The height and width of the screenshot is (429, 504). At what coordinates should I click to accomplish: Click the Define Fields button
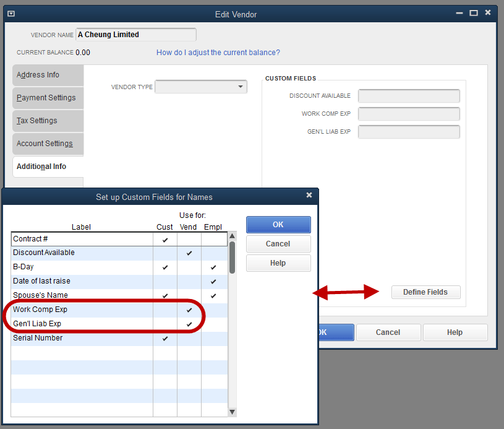[x=425, y=292]
